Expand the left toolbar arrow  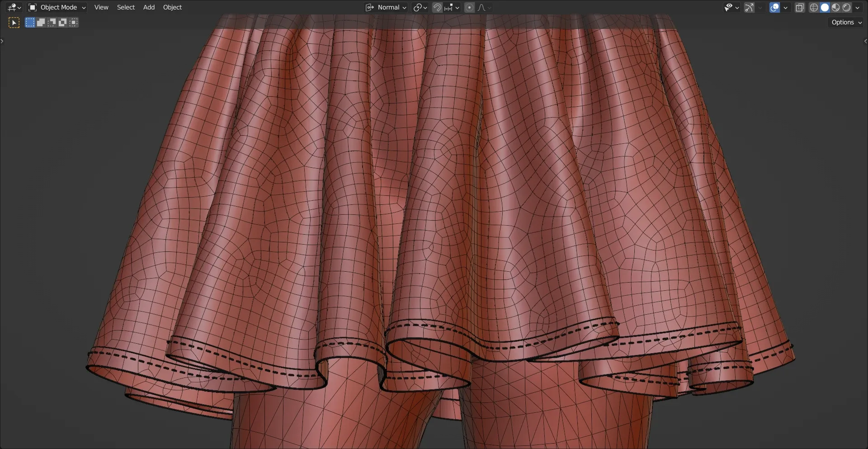[x=2, y=41]
